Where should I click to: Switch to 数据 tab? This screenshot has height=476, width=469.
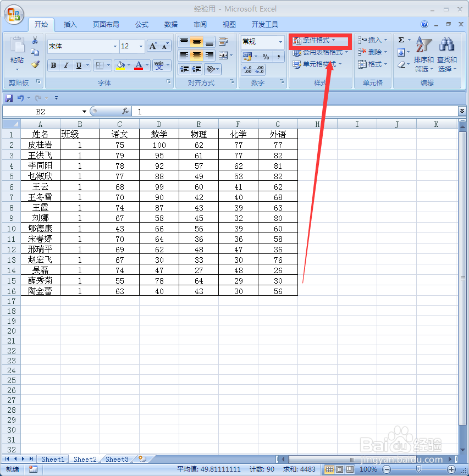coord(170,25)
